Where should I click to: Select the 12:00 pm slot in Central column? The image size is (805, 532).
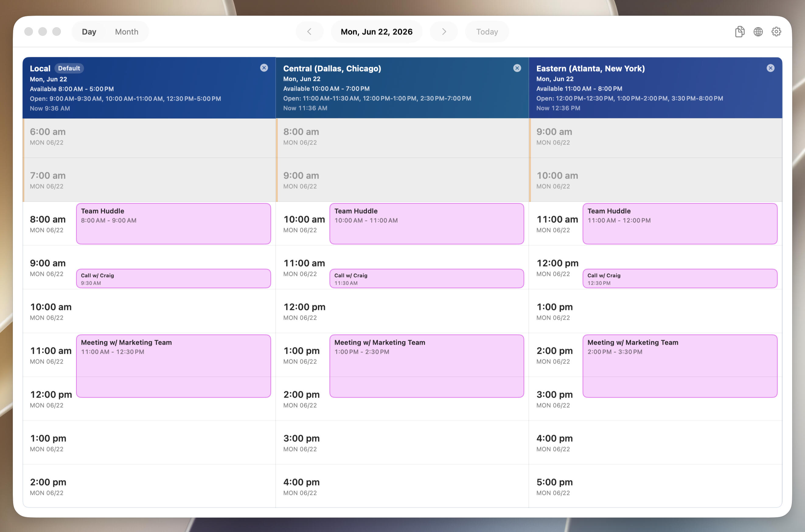[x=402, y=311]
